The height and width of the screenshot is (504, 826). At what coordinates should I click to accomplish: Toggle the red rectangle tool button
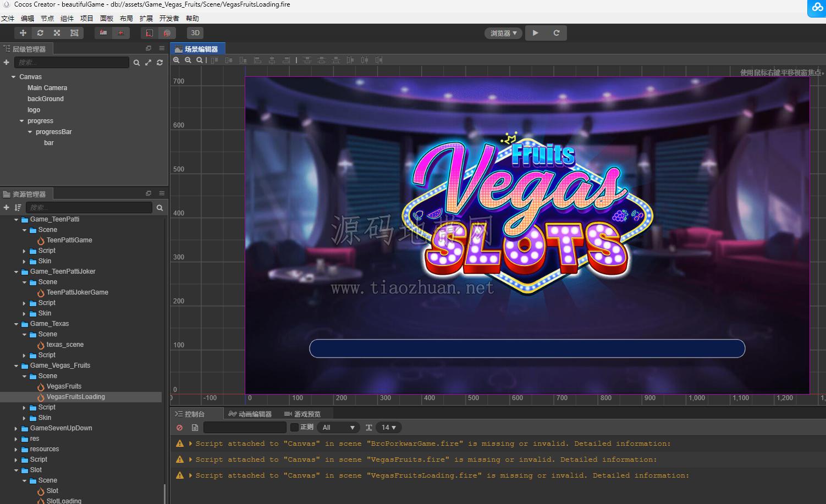[150, 33]
